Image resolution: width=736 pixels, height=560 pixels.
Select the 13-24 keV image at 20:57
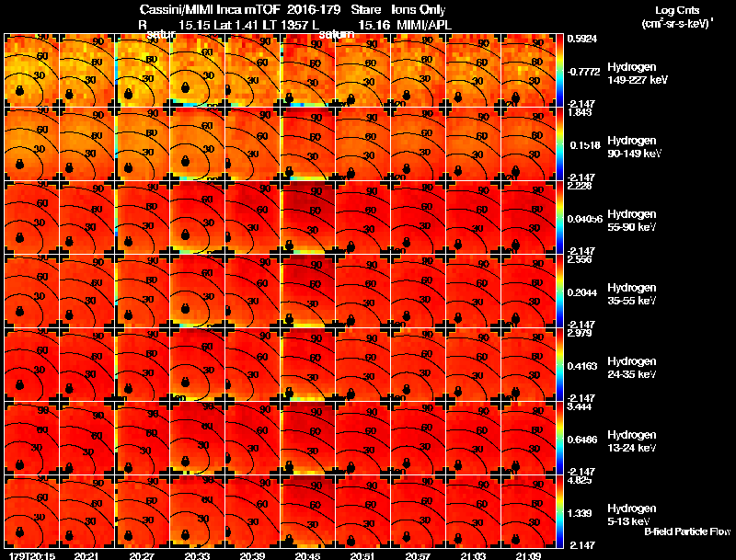(419, 439)
